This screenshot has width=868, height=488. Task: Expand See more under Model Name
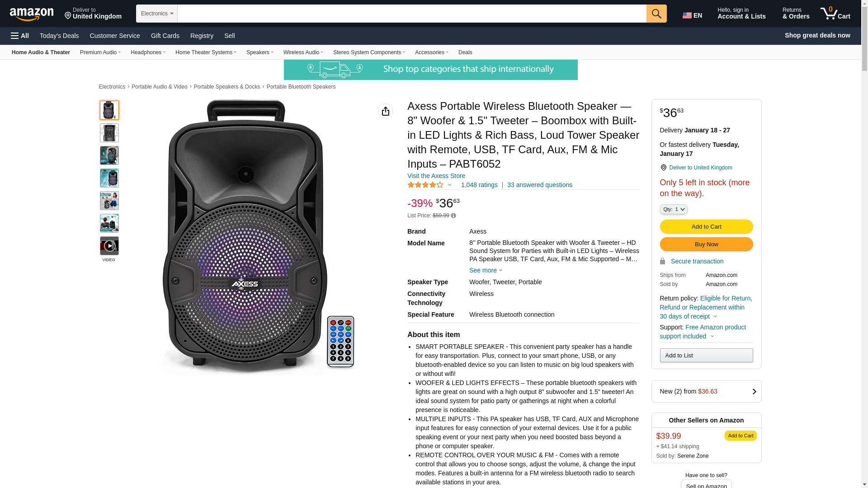click(x=486, y=270)
